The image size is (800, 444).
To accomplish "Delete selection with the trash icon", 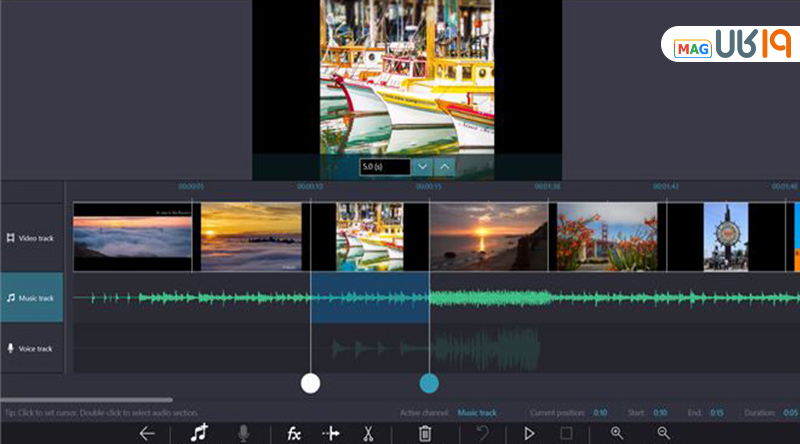I will pyautogui.click(x=425, y=433).
